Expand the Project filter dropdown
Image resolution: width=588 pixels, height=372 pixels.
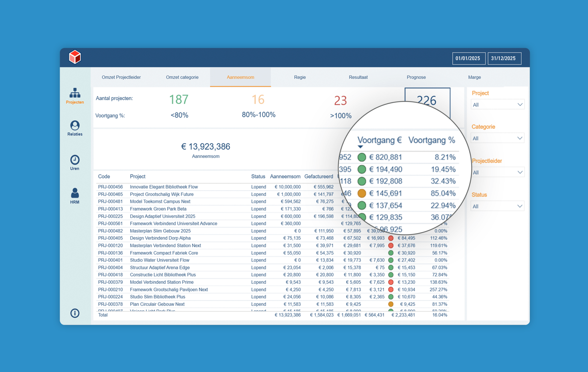click(x=497, y=105)
